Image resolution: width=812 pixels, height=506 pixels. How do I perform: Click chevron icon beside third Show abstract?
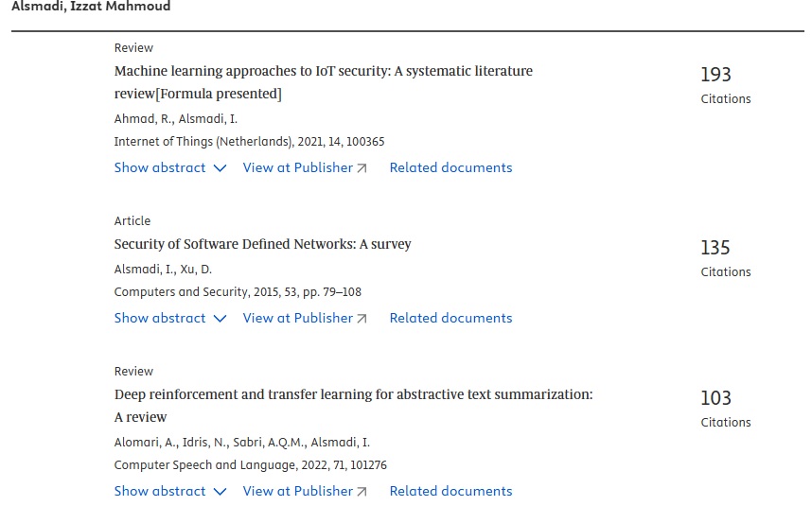[221, 492]
